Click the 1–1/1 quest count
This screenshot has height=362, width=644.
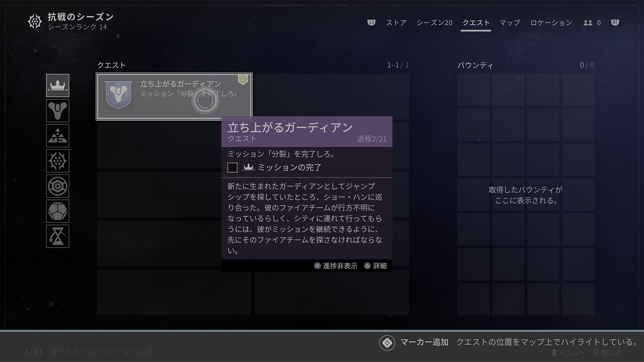pos(398,65)
